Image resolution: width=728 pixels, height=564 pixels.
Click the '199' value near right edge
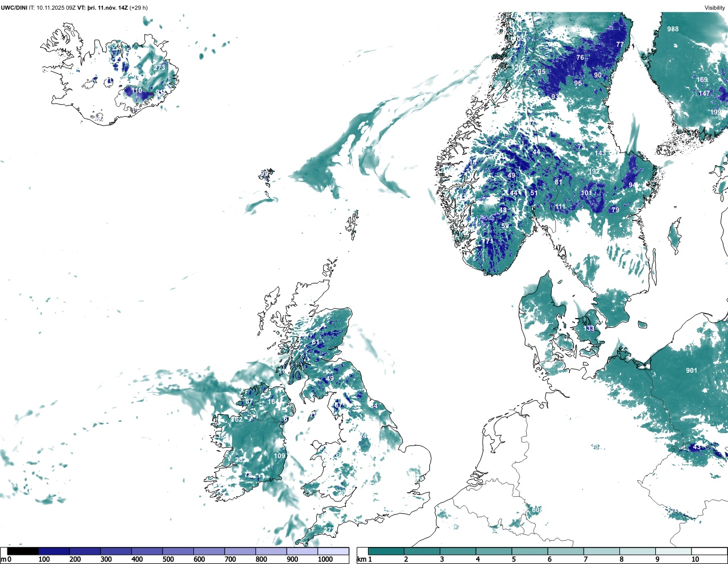(716, 112)
